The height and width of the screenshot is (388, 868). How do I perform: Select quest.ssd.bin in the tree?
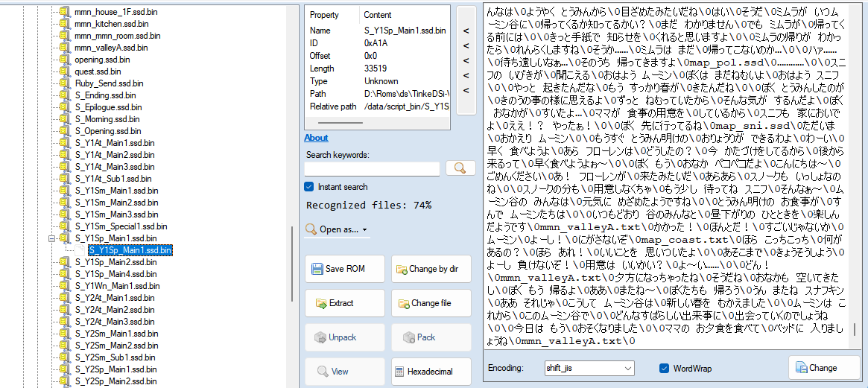(98, 71)
